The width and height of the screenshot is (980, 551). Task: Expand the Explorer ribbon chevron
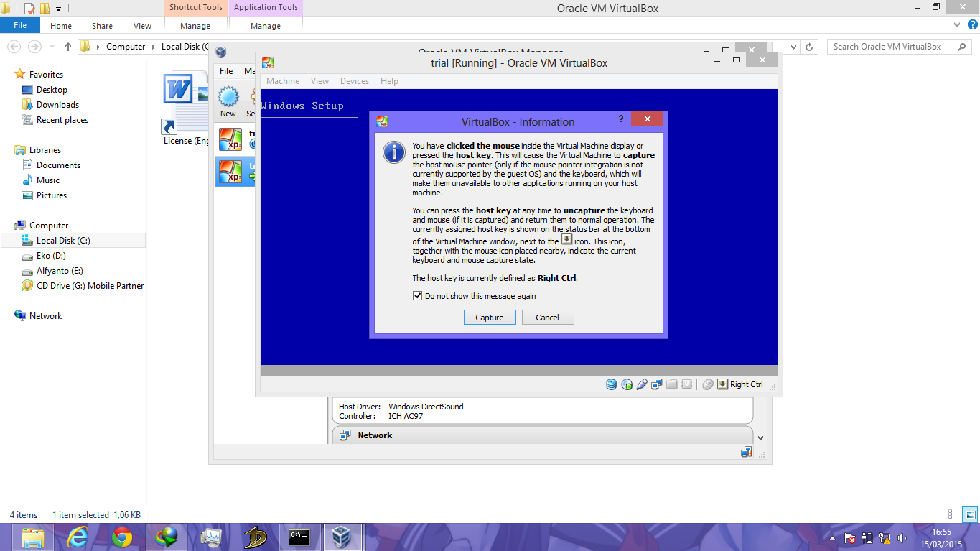point(956,25)
